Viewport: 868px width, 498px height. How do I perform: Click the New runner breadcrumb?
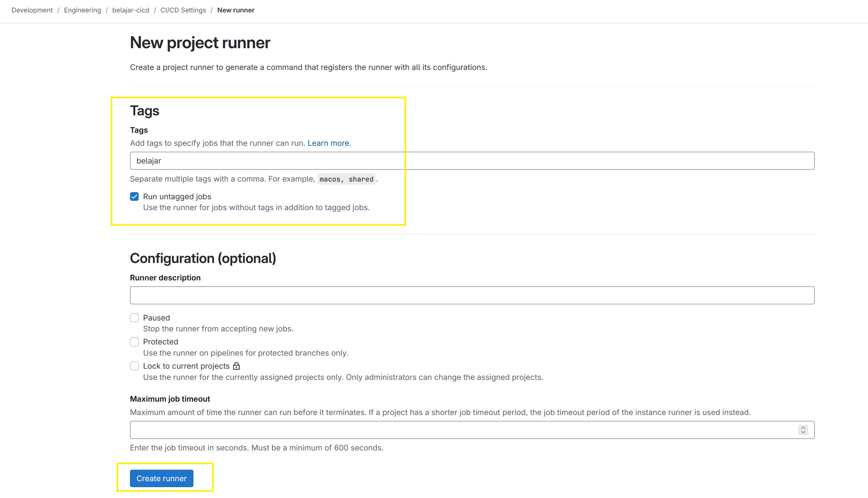tap(235, 10)
